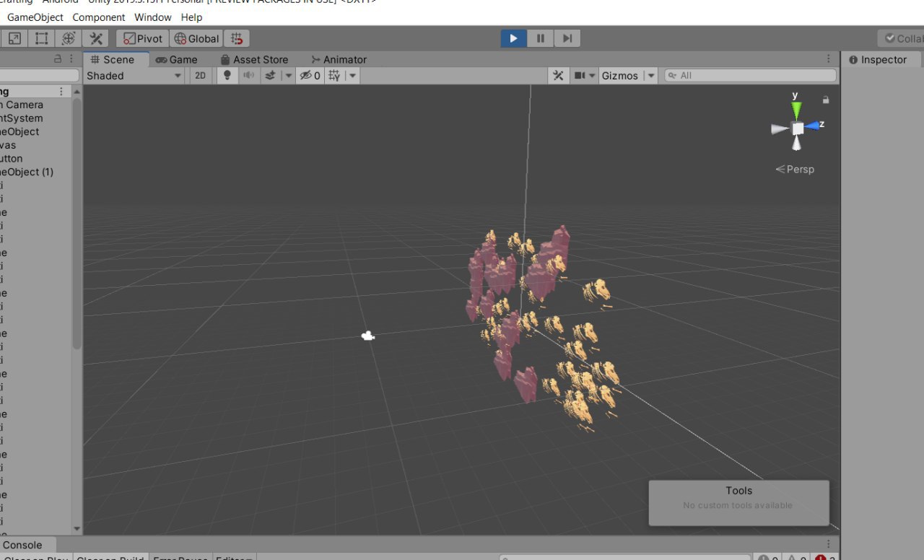924x560 pixels.
Task: Start Play mode with the Play button
Action: (513, 38)
